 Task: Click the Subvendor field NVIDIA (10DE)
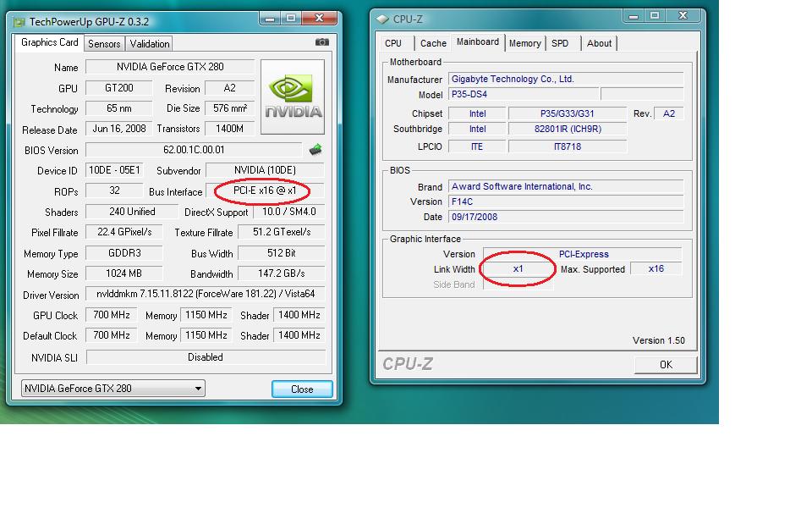tap(265, 170)
